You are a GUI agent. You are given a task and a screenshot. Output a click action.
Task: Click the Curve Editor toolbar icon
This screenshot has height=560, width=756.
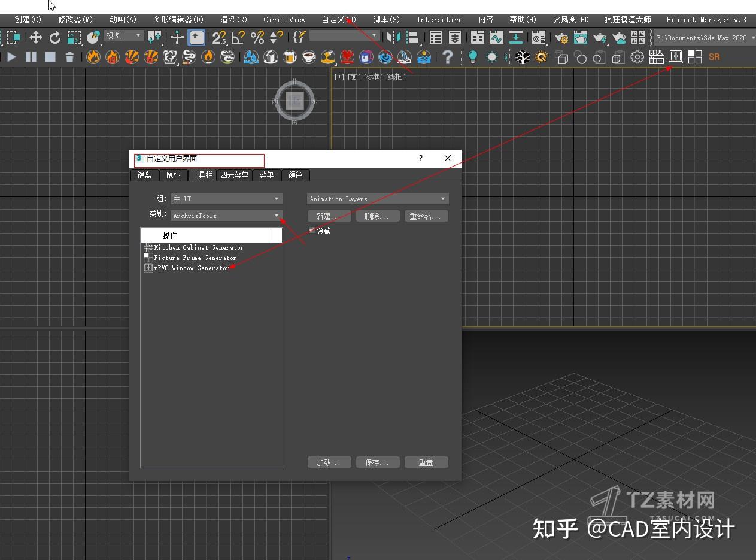click(x=497, y=37)
